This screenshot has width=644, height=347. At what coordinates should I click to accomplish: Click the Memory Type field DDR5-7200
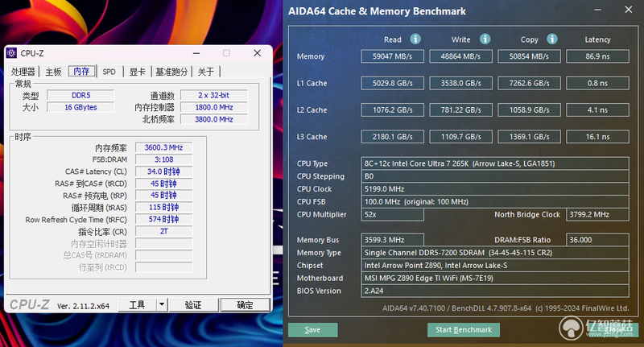tap(495, 253)
